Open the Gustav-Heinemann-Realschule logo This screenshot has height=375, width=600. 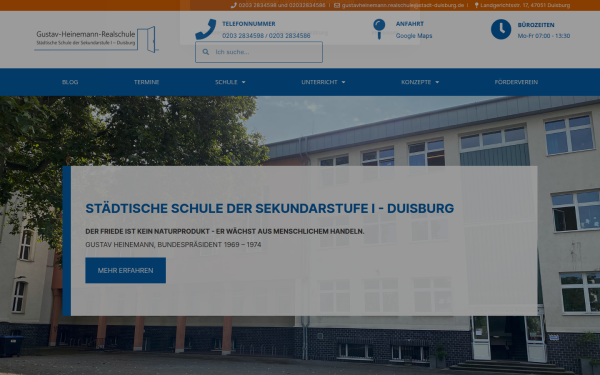point(96,39)
